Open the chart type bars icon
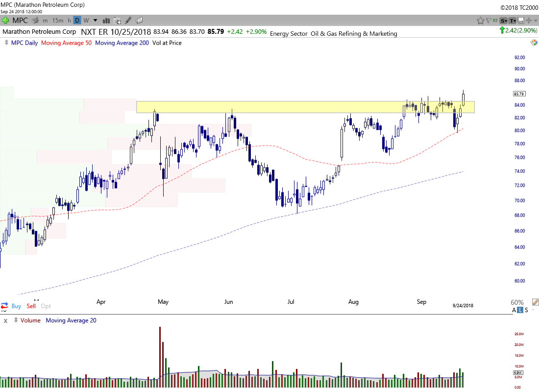Viewport: 539px width, 392px height. click(x=106, y=21)
